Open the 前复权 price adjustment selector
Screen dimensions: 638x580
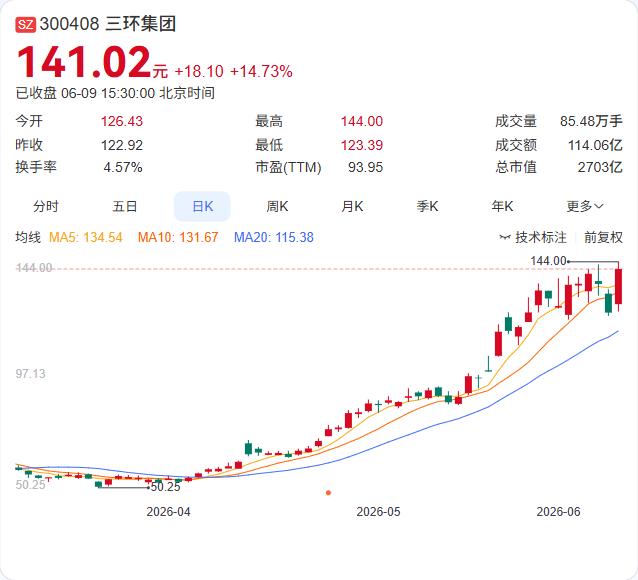click(603, 237)
